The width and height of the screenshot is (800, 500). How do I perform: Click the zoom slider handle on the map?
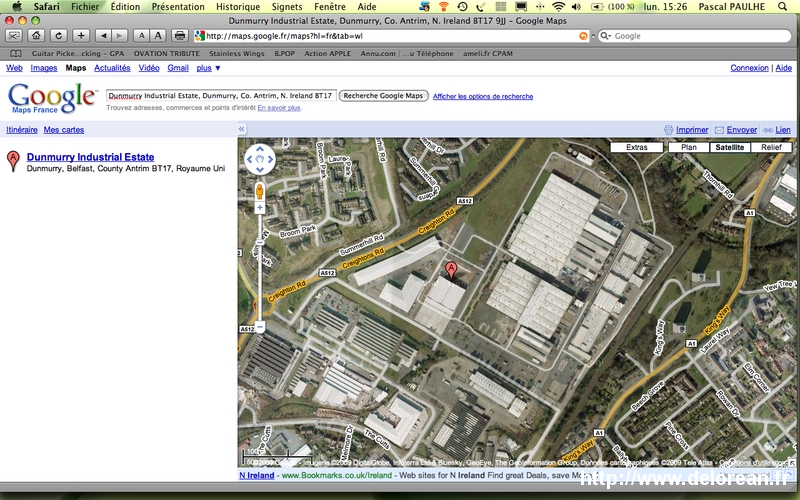(260, 243)
